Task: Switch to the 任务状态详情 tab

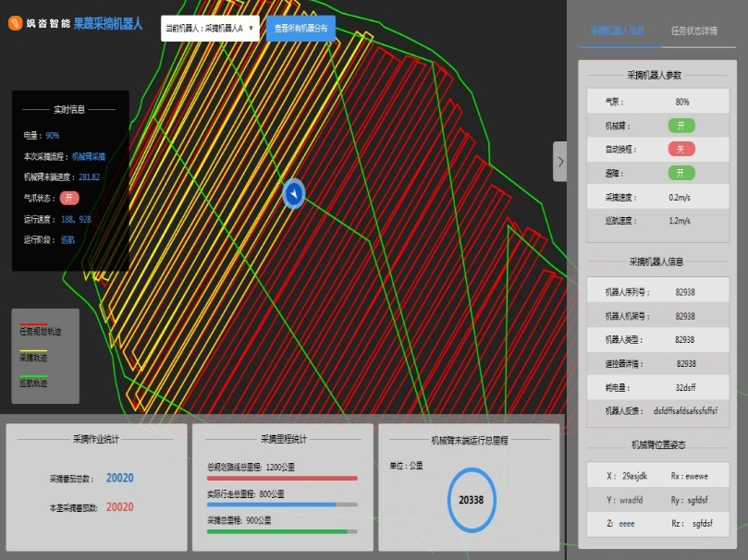Action: (x=693, y=30)
